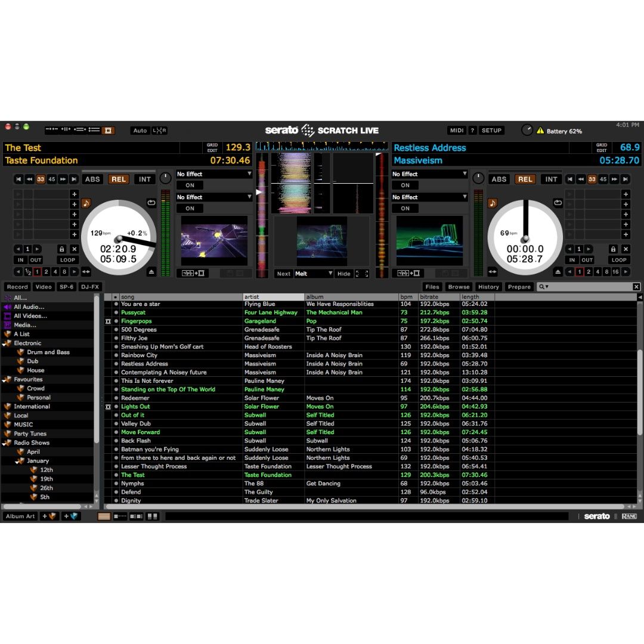Click waveform-plus-video link icon on left deck
The image size is (644, 644).
click(193, 273)
